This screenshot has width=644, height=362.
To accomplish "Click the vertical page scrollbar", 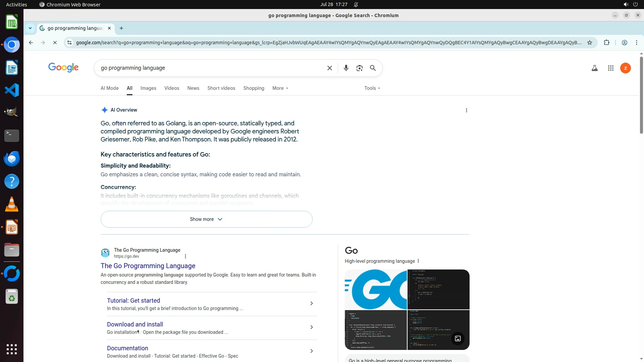I will click(641, 96).
